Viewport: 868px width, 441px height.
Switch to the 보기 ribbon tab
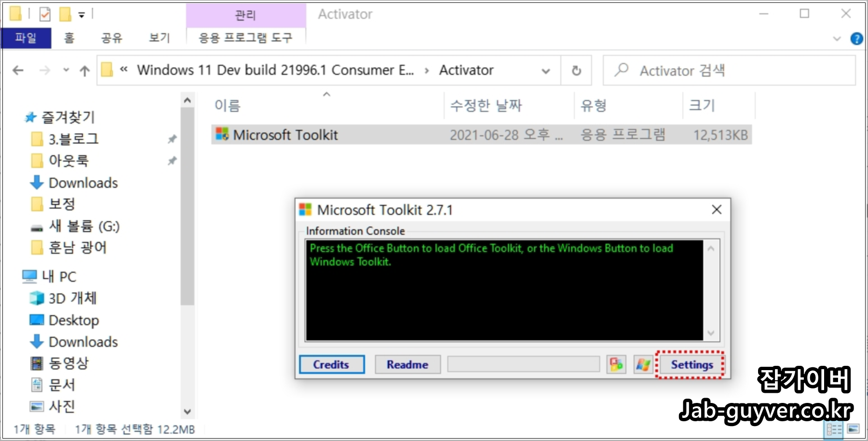point(160,38)
